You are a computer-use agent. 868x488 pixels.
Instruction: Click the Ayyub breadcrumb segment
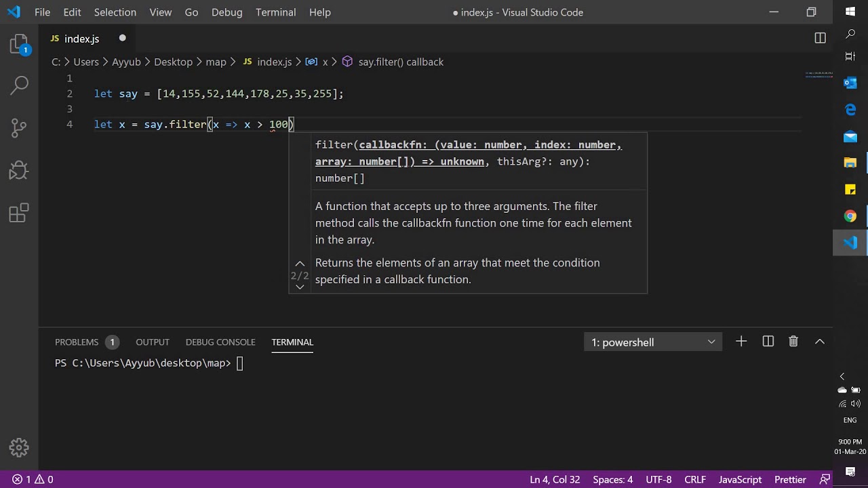click(126, 62)
